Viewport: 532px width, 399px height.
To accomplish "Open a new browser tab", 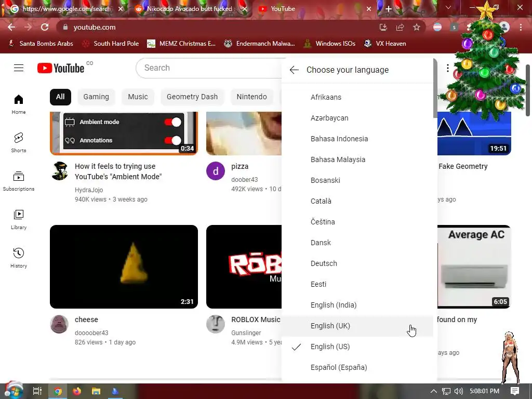I will coord(389,9).
